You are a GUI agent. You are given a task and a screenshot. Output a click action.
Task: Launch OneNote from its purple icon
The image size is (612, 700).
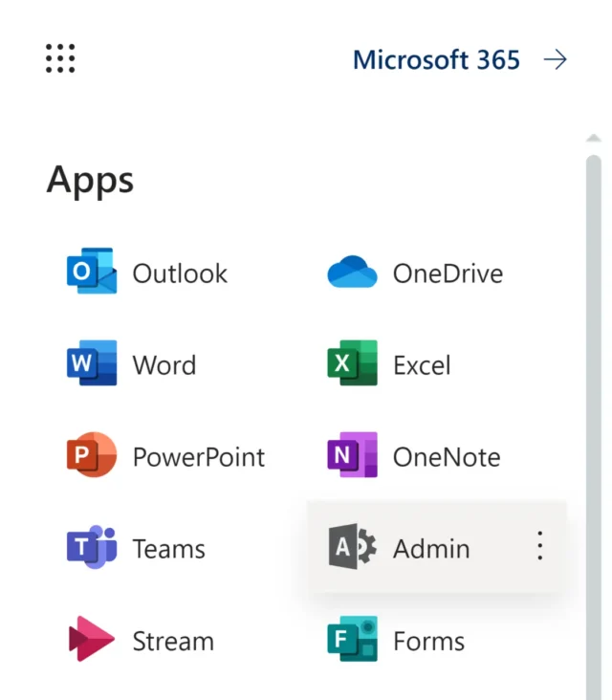tap(352, 456)
